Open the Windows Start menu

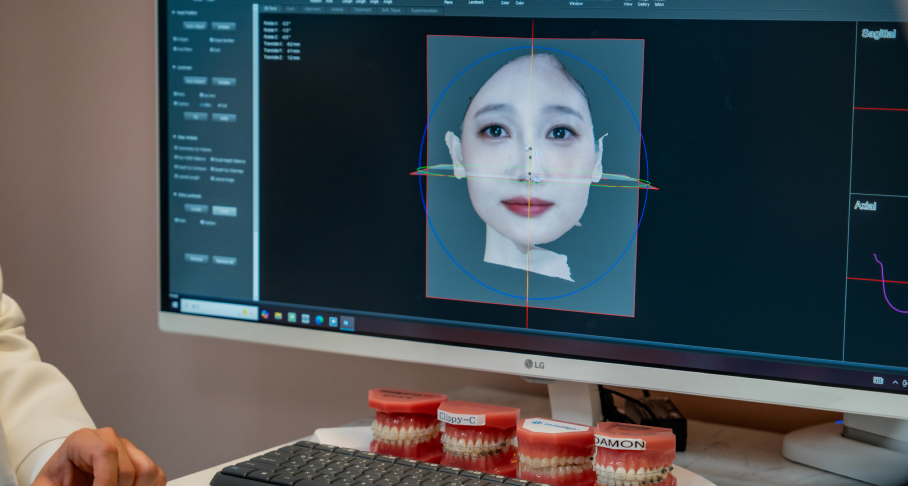click(175, 305)
